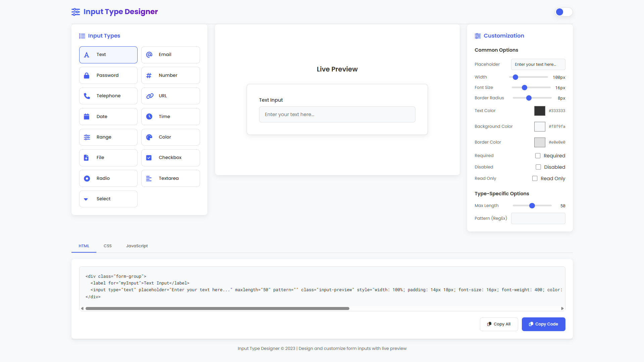The image size is (644, 362).
Task: Adjust the Font Size slider
Action: [x=524, y=88]
